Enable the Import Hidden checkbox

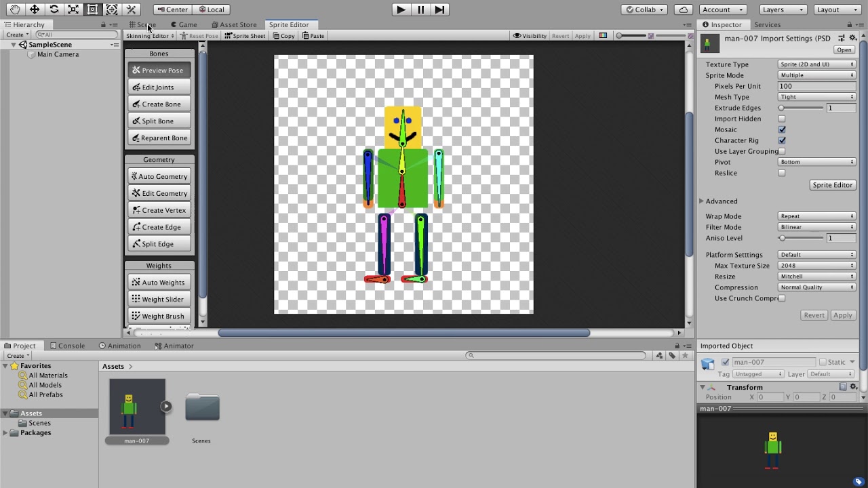pos(782,119)
